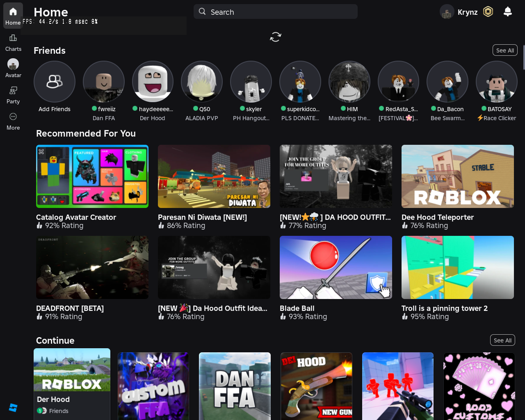Open Dee Hood Teleporter thumbnail
This screenshot has width=525, height=420.
(458, 176)
